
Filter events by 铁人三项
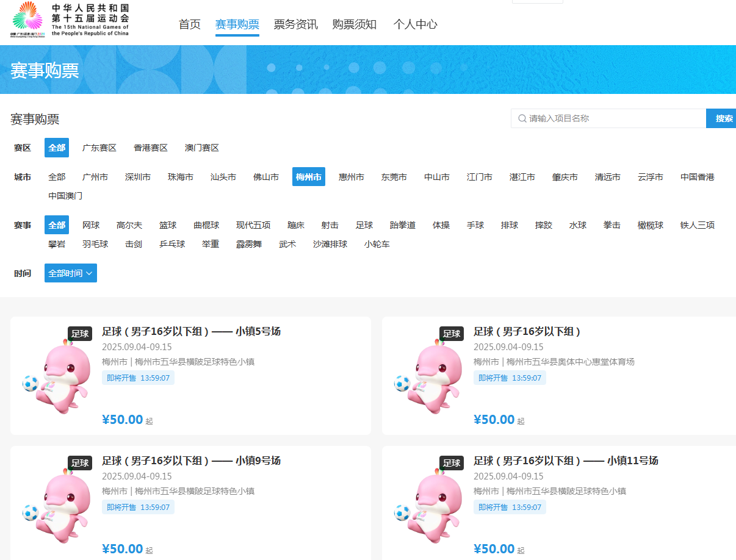tap(698, 225)
